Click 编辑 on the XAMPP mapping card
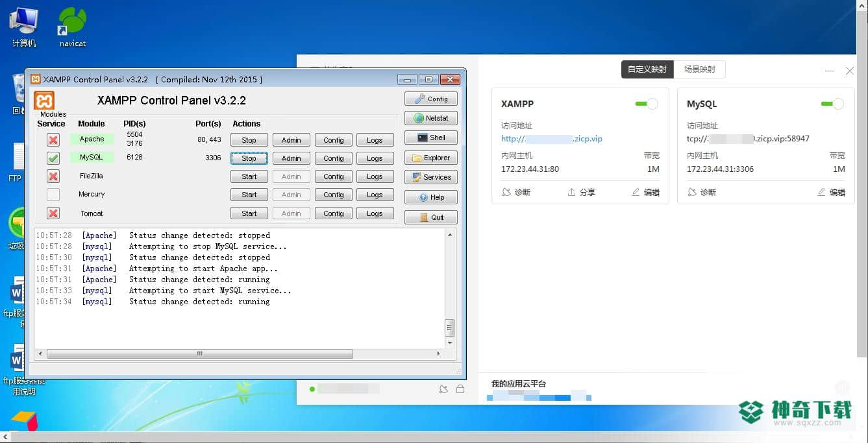Viewport: 868px width, 443px height. pos(645,192)
